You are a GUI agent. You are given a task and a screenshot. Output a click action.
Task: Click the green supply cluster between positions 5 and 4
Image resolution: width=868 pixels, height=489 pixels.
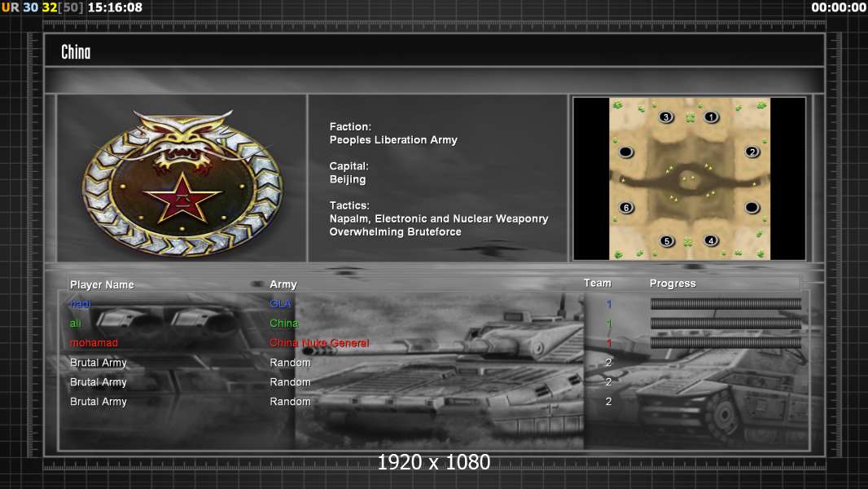pyautogui.click(x=688, y=241)
